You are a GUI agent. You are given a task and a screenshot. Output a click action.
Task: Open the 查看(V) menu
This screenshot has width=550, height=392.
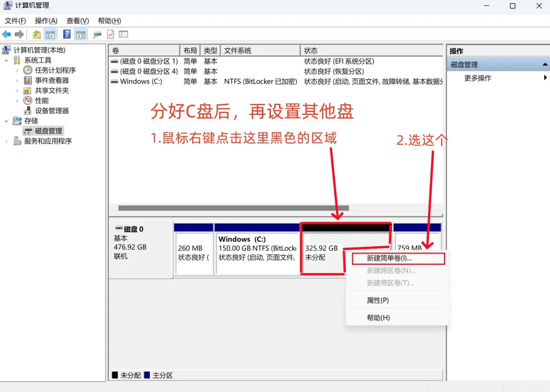(77, 21)
